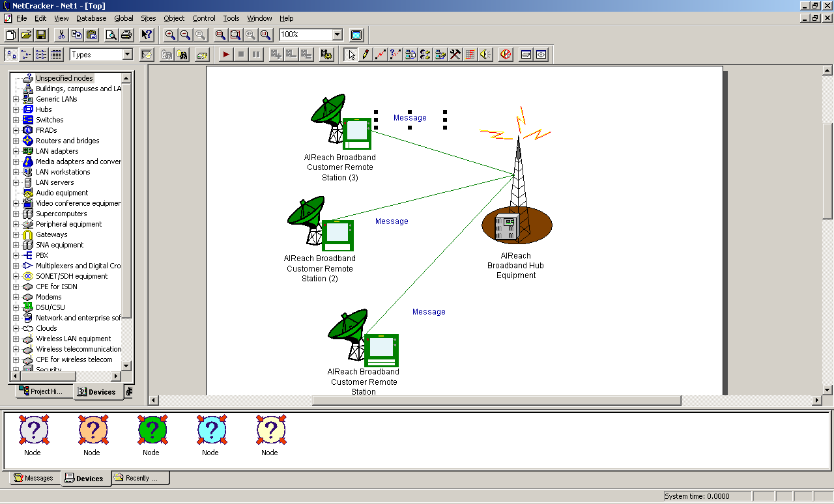Expand the Wireless LAN equipment node
The height and width of the screenshot is (504, 834).
click(16, 339)
